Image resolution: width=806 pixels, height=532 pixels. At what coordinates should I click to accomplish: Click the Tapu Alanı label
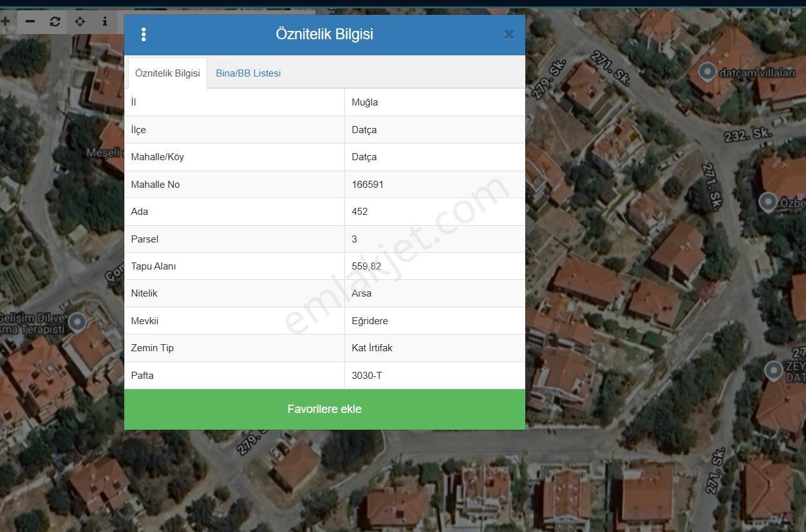coord(153,266)
